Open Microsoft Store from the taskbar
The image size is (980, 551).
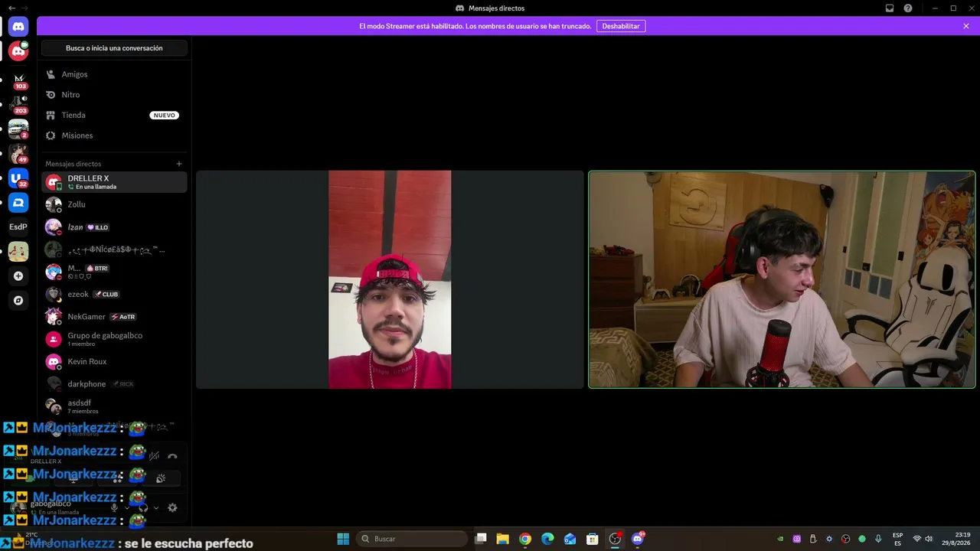(x=592, y=539)
